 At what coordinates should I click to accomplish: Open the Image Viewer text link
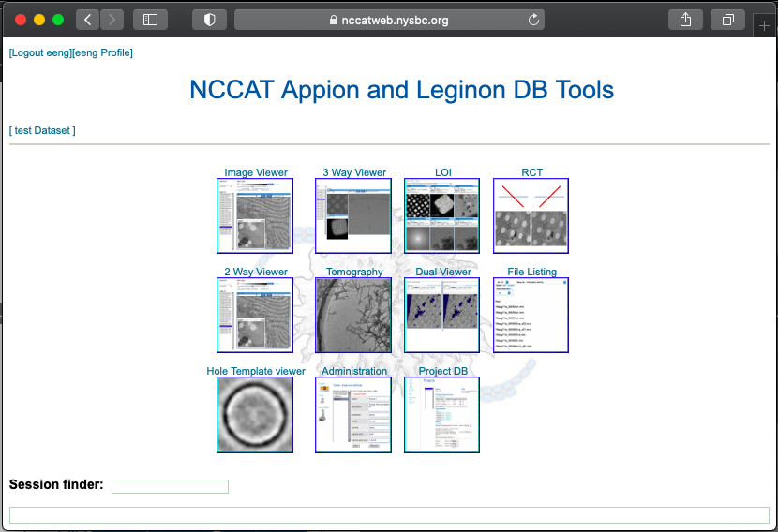256,172
